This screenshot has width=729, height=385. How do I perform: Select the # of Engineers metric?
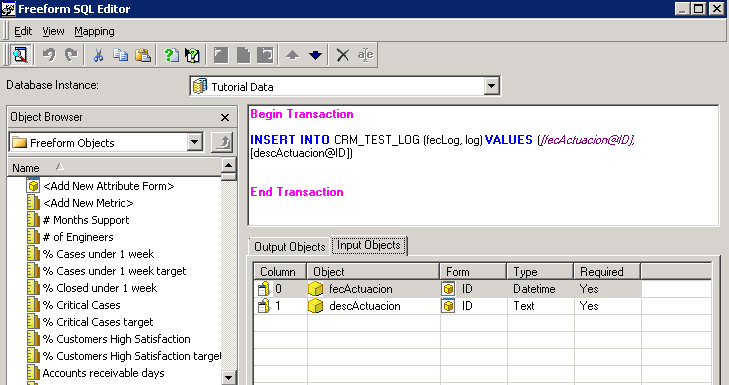(x=78, y=237)
